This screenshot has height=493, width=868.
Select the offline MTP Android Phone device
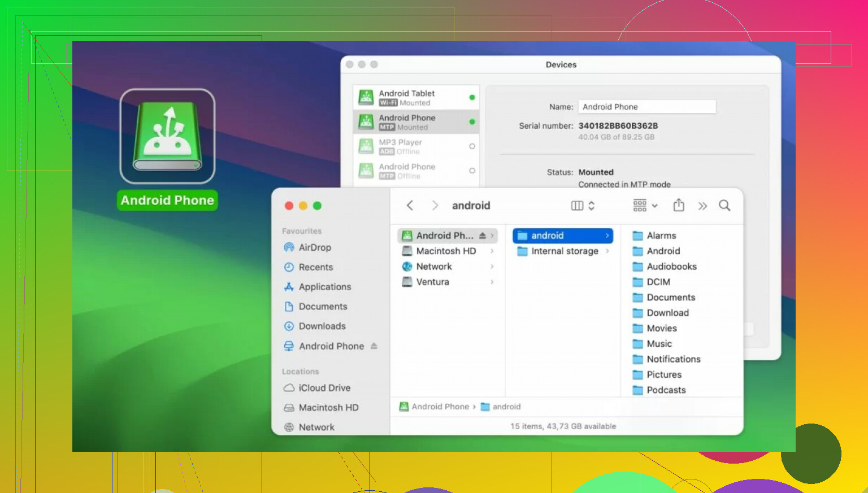[416, 171]
